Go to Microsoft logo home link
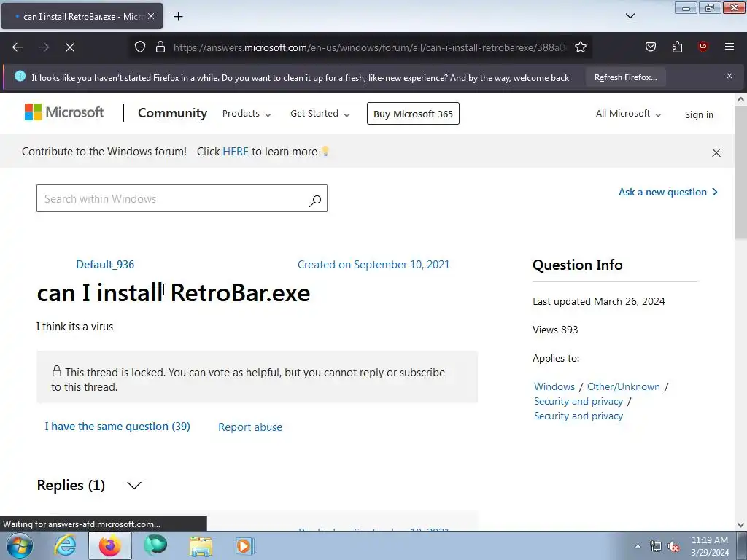The width and height of the screenshot is (747, 560). 64,112
